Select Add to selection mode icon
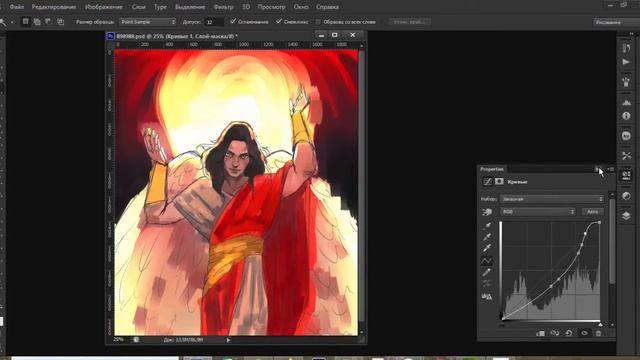640x360 pixels. coord(37,22)
